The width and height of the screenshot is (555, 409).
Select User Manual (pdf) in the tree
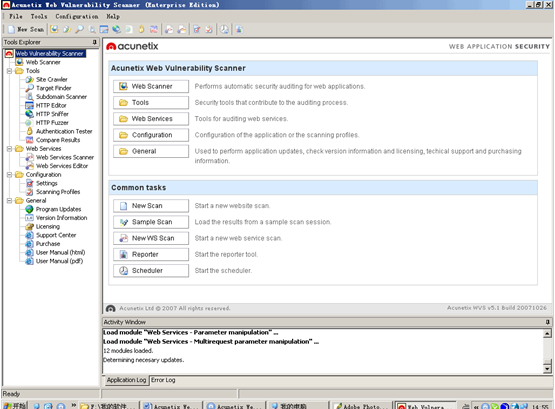pyautogui.click(x=59, y=261)
